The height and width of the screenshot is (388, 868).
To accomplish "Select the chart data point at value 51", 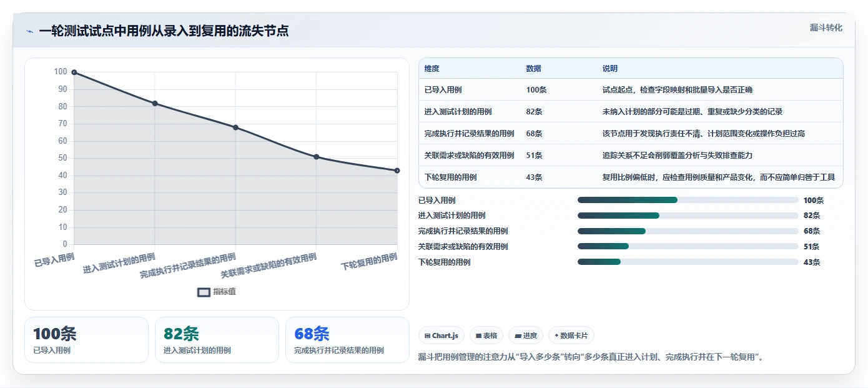I will (x=317, y=157).
